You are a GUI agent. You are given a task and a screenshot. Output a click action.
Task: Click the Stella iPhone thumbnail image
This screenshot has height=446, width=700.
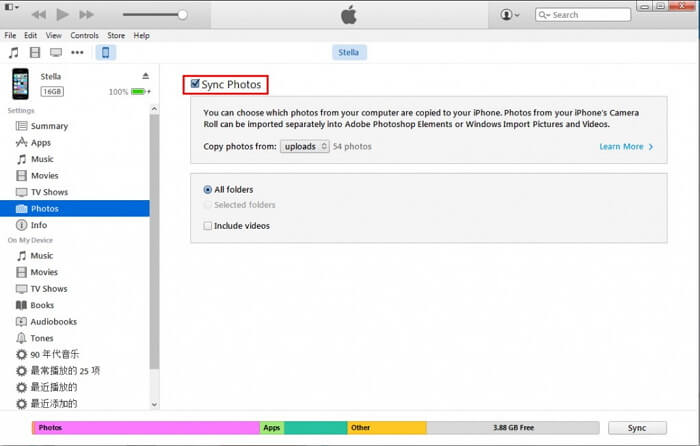coord(20,84)
